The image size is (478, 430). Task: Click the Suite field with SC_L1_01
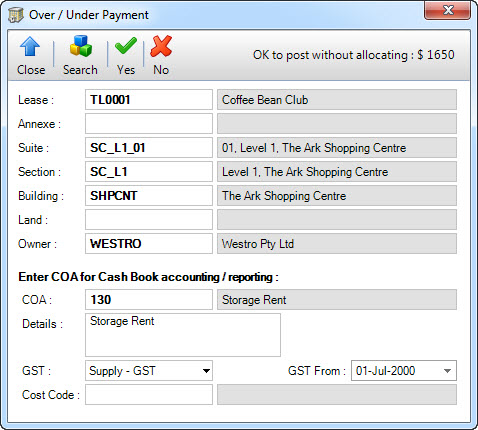click(149, 148)
